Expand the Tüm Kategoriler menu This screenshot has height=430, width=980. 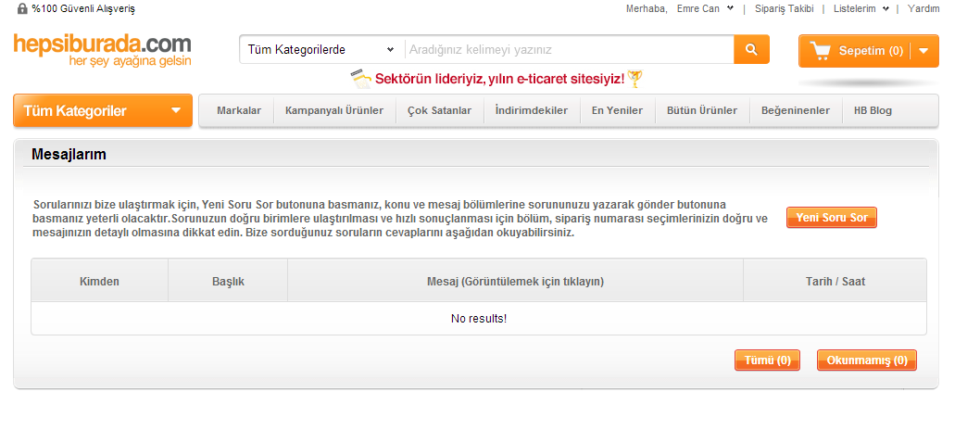tap(102, 111)
